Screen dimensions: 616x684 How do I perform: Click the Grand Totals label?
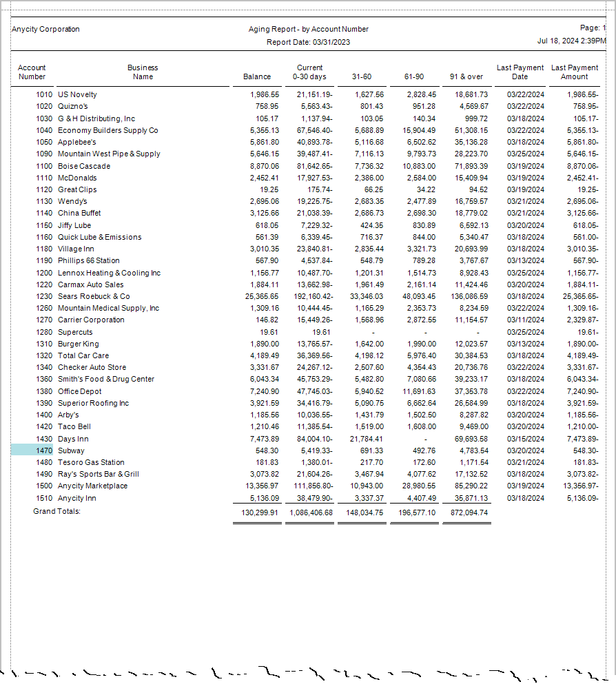(x=57, y=511)
